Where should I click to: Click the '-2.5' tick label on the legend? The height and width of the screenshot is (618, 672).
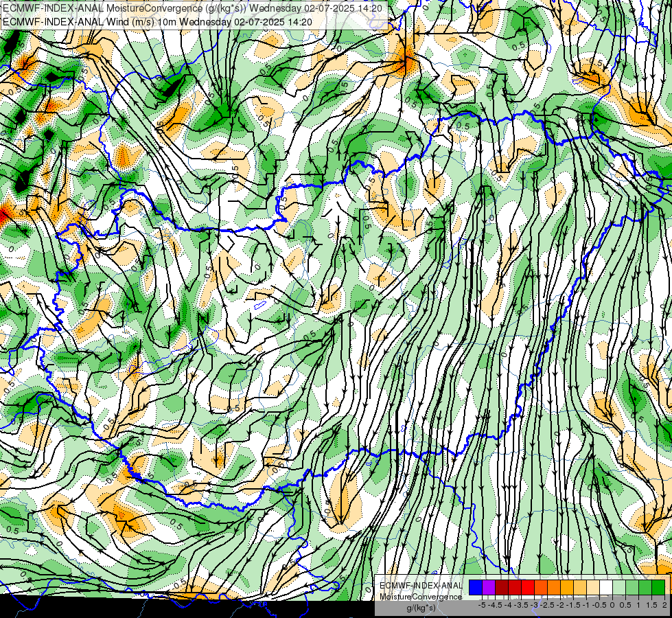coord(547,605)
